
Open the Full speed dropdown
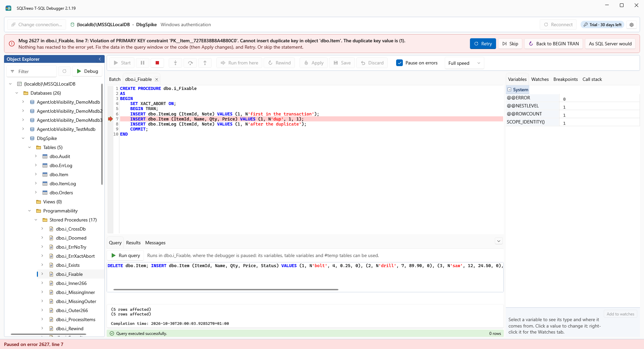coord(464,63)
